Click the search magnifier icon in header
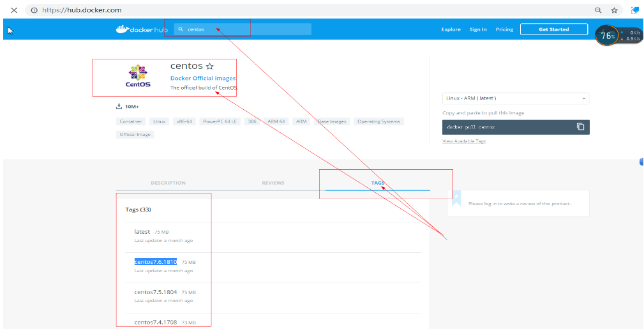Viewport: 644px width, 329px height. click(x=181, y=29)
